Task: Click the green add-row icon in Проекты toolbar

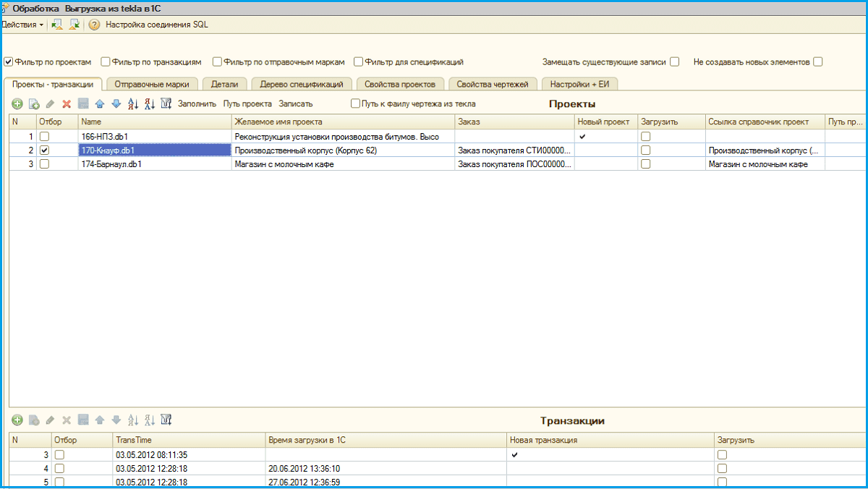Action: [17, 104]
